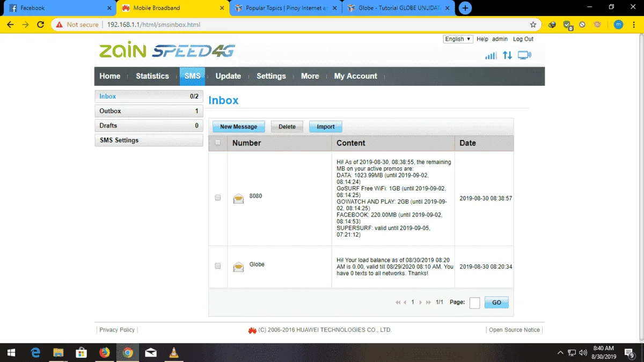Open the More menu

click(310, 76)
